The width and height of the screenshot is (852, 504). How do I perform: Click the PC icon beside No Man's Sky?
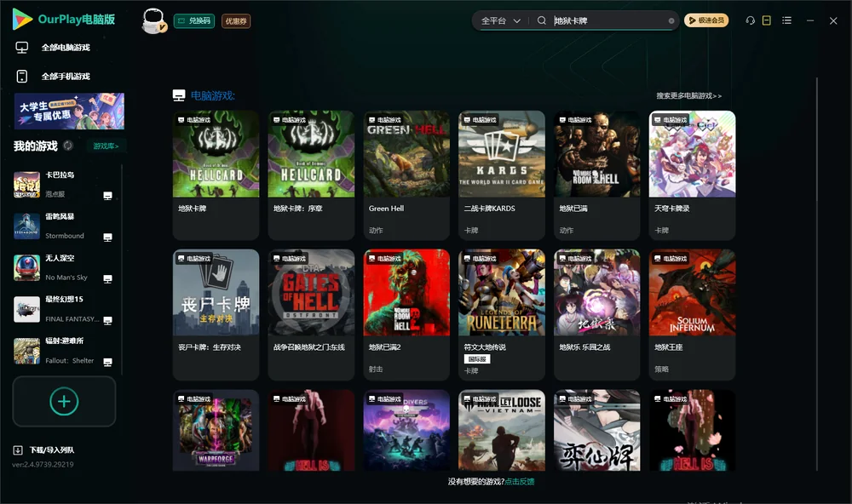107,279
